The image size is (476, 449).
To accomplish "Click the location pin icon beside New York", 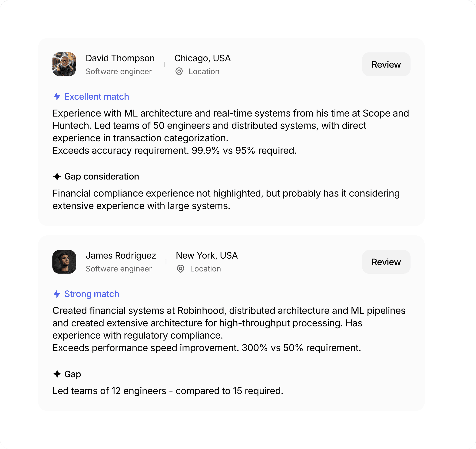I will (181, 269).
